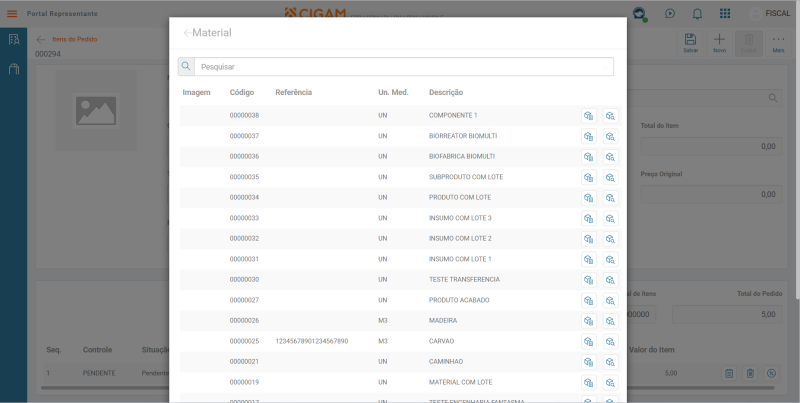
Task: Select the PRODUTO COM LOTE description
Action: 460,197
